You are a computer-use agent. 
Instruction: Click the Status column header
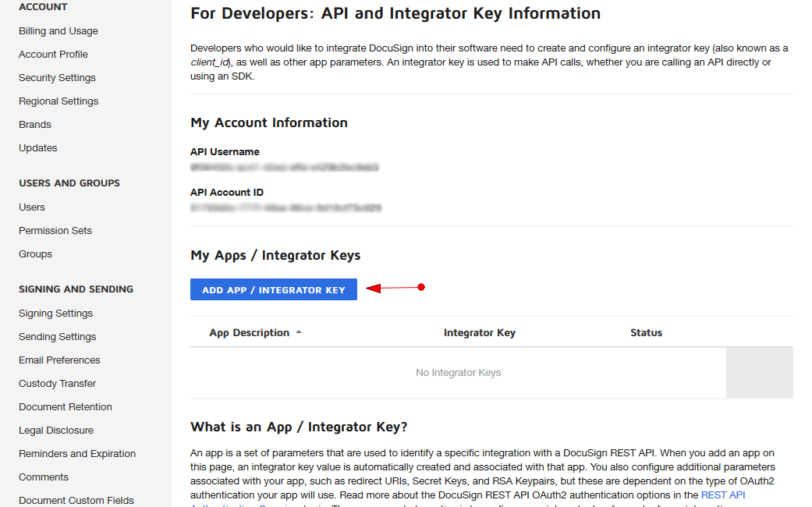[x=646, y=332]
